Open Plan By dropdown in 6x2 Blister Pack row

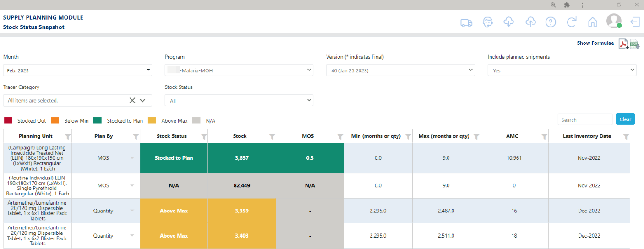(132, 235)
